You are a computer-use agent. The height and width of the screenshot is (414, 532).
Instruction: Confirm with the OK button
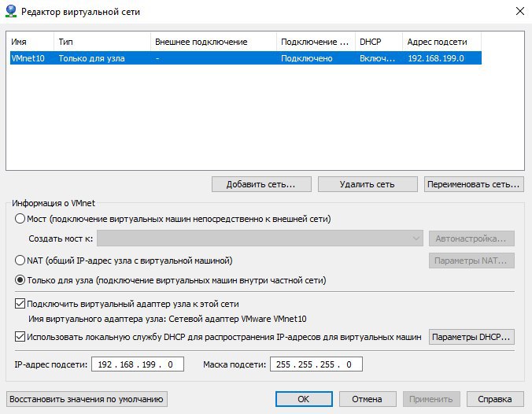(x=304, y=399)
